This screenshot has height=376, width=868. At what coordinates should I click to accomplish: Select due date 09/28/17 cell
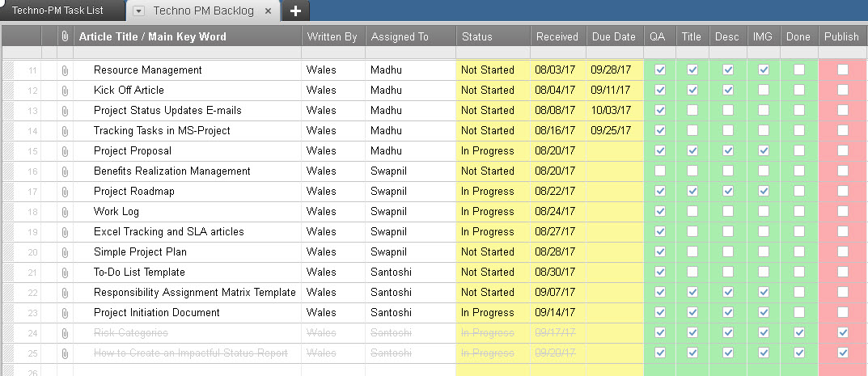tap(615, 70)
